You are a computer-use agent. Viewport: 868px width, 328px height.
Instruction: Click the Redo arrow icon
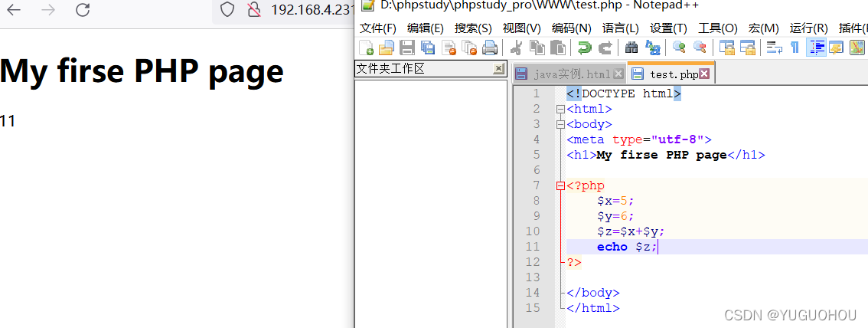[x=605, y=48]
